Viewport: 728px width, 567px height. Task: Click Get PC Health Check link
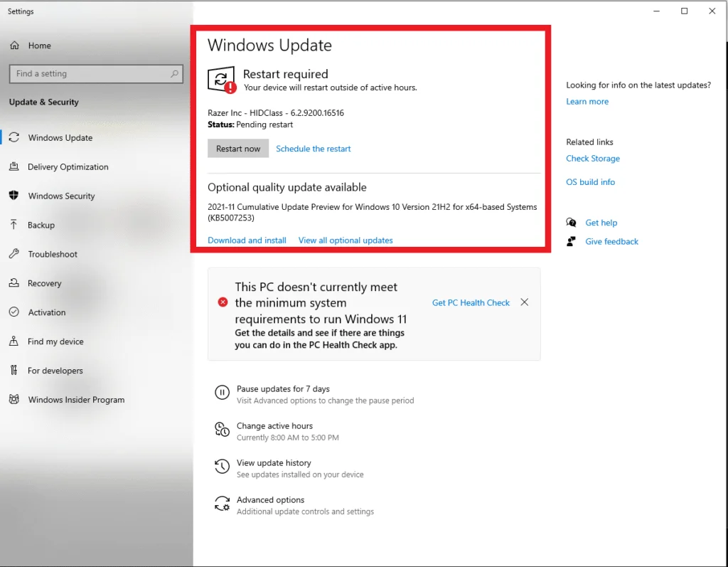point(471,302)
